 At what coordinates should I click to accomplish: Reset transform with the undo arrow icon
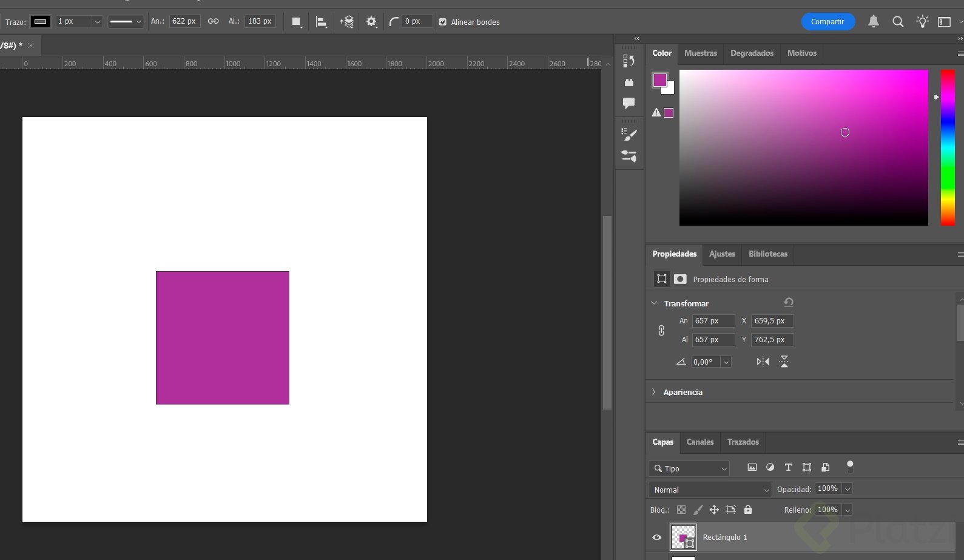(x=788, y=302)
